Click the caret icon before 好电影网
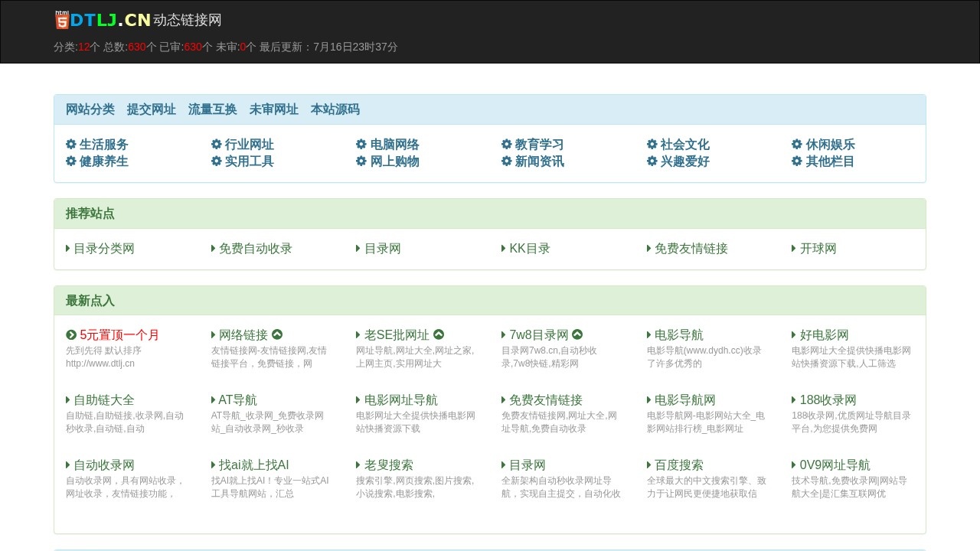Screen dimensions: 980x551 [794, 334]
